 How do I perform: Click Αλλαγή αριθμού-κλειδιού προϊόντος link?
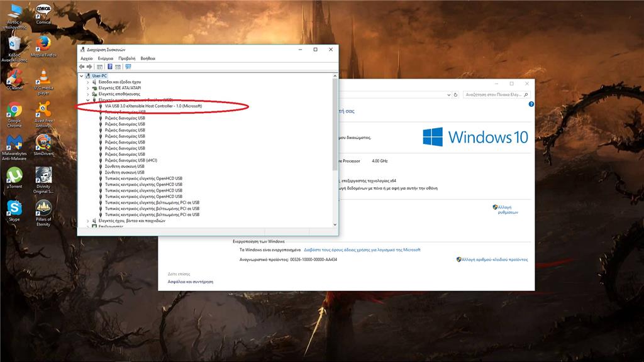pyautogui.click(x=494, y=260)
